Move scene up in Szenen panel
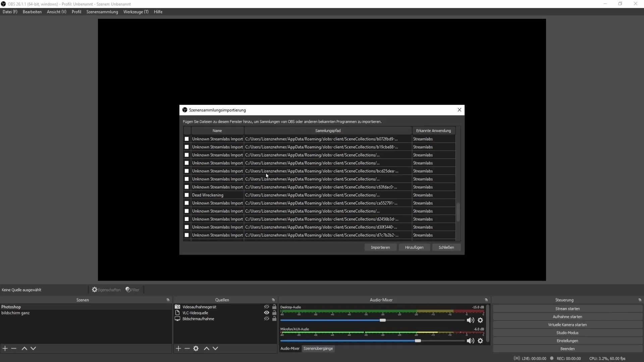 (x=24, y=349)
